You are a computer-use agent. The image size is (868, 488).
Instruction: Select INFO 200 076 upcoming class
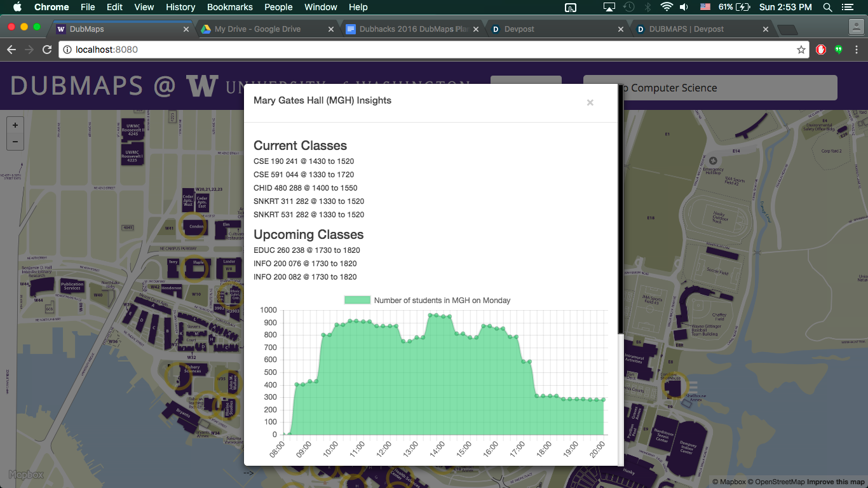305,264
